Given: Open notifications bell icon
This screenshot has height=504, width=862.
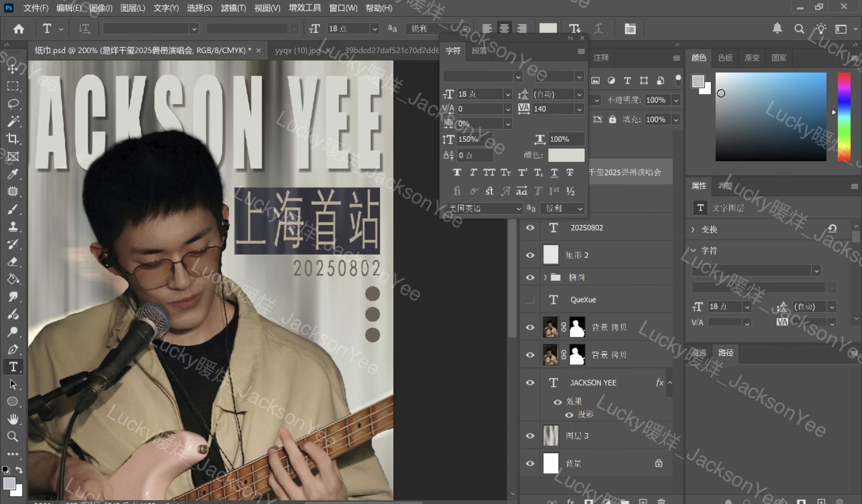Looking at the screenshot, I should coord(777,28).
